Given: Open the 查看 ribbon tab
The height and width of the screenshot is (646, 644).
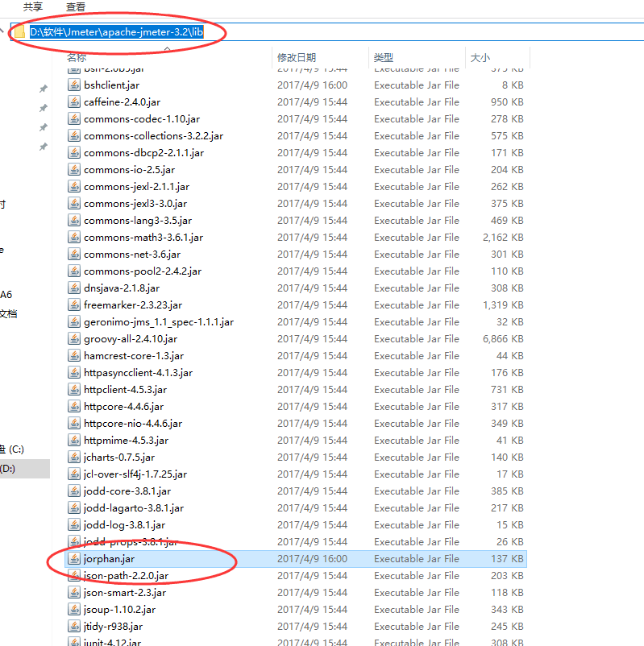Looking at the screenshot, I should click(x=76, y=6).
